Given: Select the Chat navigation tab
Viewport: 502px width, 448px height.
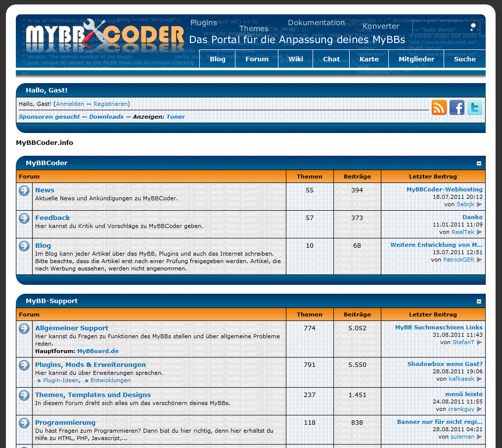Looking at the screenshot, I should 331,59.
